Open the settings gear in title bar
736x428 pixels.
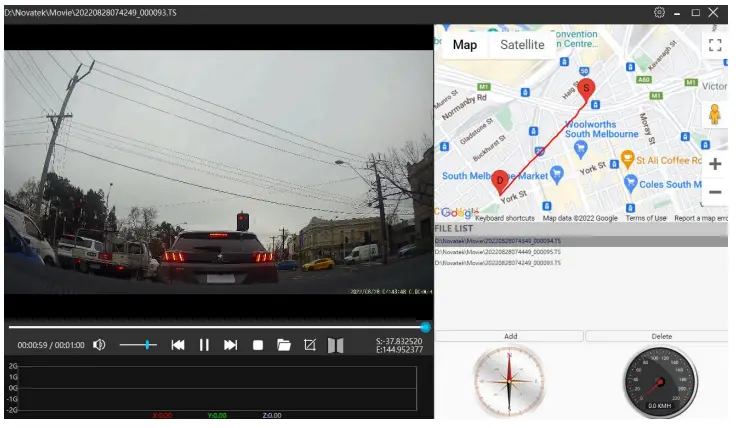pyautogui.click(x=659, y=13)
